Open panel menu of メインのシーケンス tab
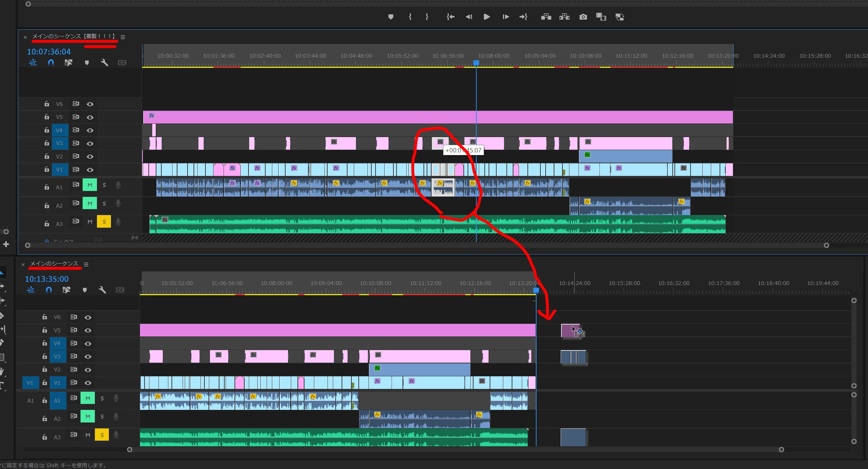This screenshot has width=868, height=469. click(x=86, y=264)
